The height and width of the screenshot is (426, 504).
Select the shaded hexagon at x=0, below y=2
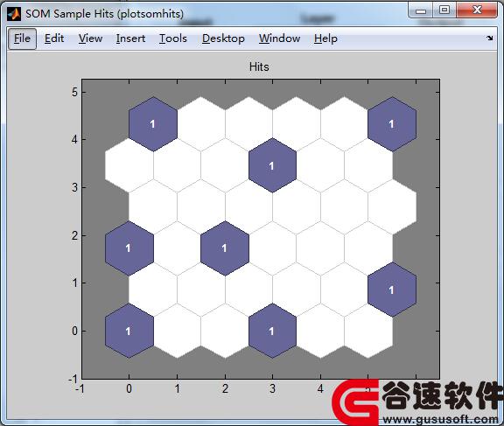click(129, 248)
